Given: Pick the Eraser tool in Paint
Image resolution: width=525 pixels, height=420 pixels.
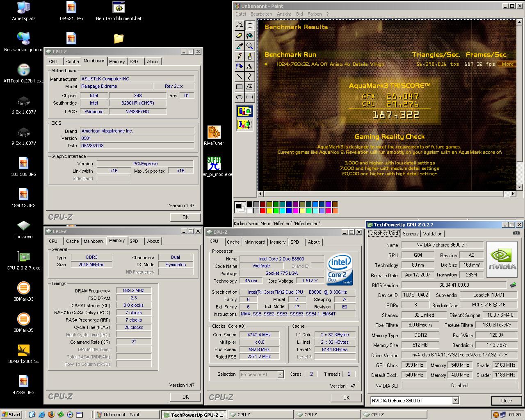Looking at the screenshot, I should tap(240, 36).
